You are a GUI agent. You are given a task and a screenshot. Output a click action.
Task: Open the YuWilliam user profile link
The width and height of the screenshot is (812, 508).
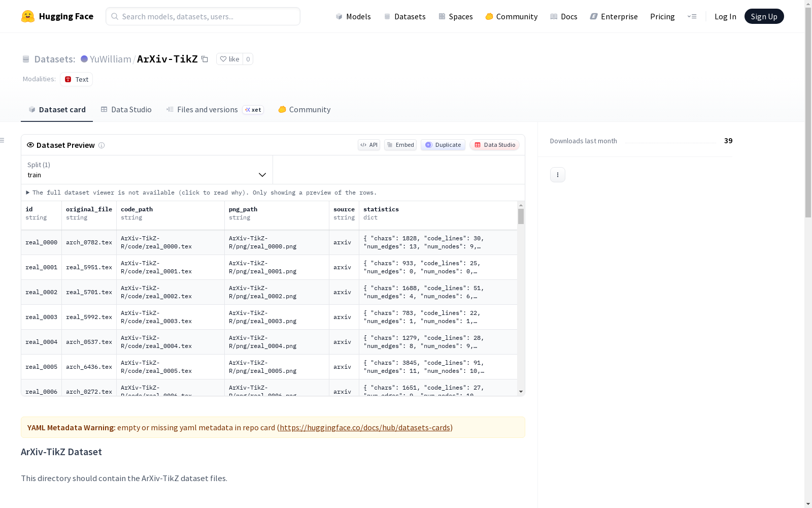pos(111,59)
